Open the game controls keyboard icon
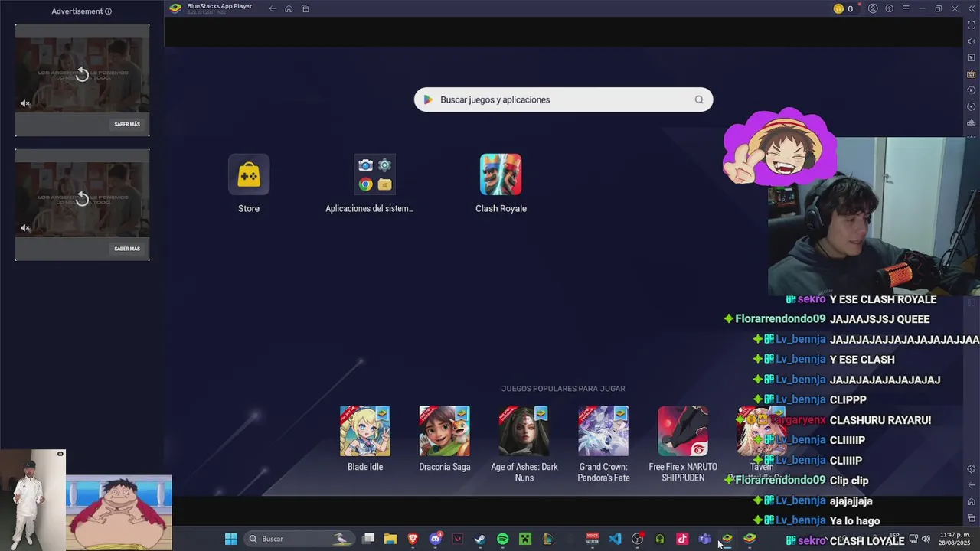The image size is (980, 551). 972,74
